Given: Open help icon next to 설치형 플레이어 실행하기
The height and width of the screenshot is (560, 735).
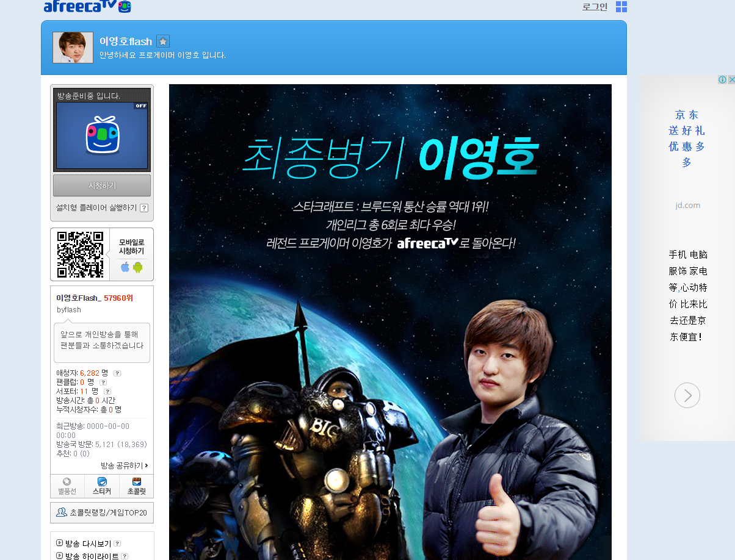Looking at the screenshot, I should pos(144,208).
